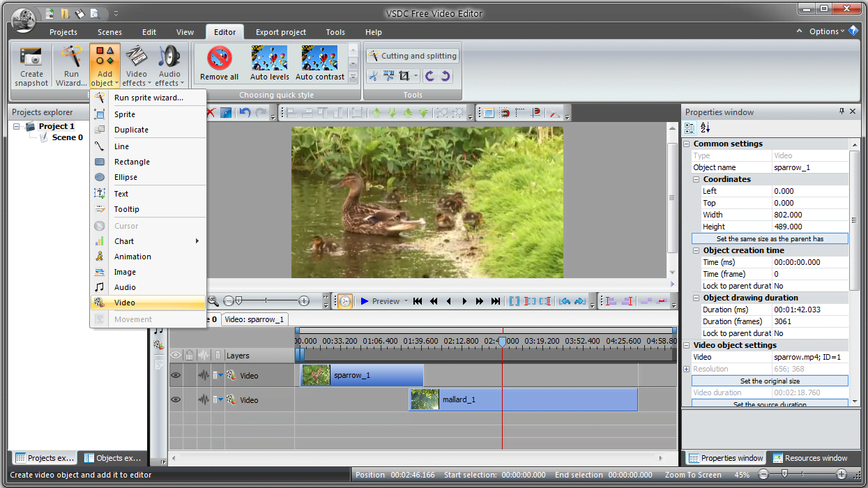Click the blue undo arrow
The height and width of the screenshot is (488, 868).
tap(245, 113)
